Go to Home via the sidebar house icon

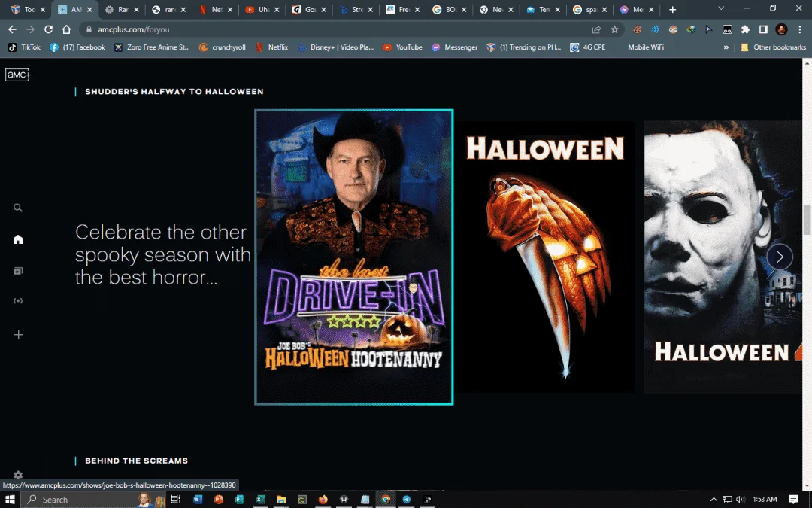pyautogui.click(x=18, y=239)
